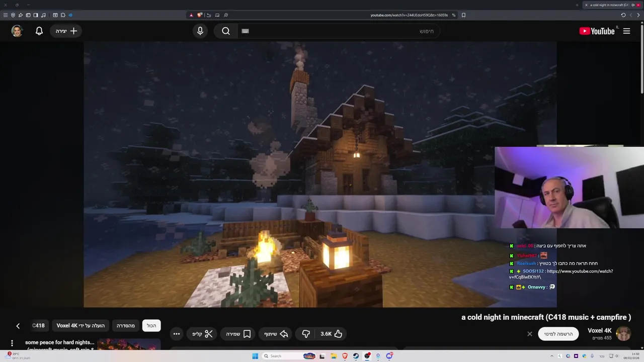Click the search magnifier button
644x362 pixels.
tap(226, 31)
